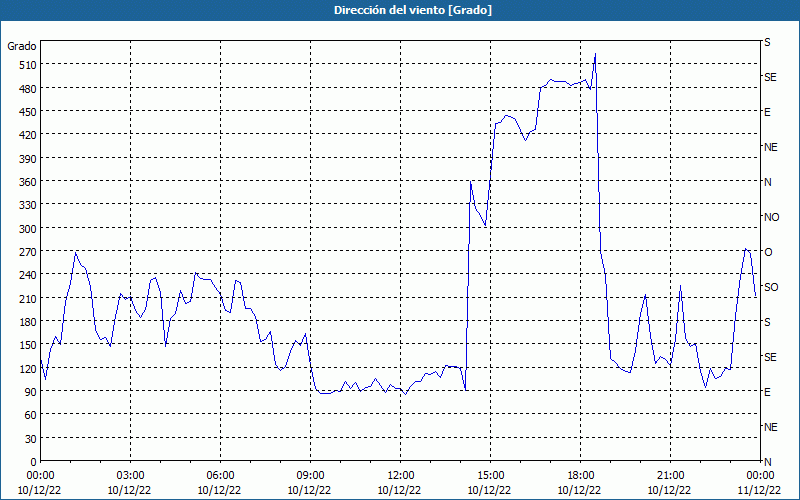Screen dimensions: 800x500
Task: Click the 'SO' compass direction label
Action: (x=771, y=287)
